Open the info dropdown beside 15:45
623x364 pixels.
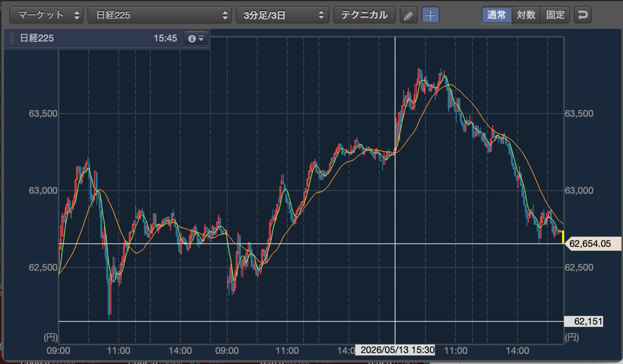click(196, 38)
